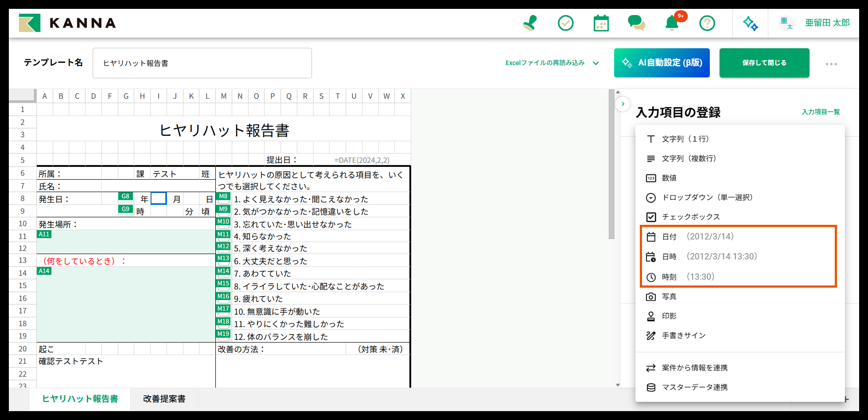Open the chat messages icon

click(x=636, y=23)
